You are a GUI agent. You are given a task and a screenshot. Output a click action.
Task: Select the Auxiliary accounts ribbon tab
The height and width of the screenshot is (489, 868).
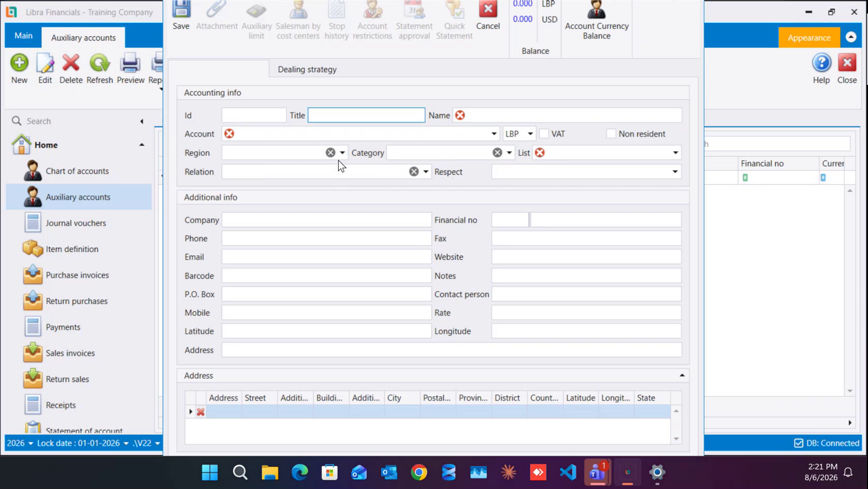point(83,37)
